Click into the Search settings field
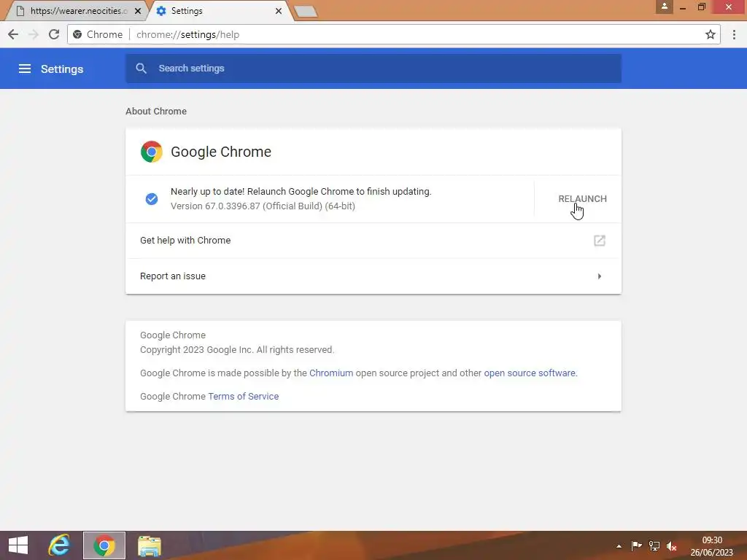Image resolution: width=747 pixels, height=560 pixels. [x=373, y=68]
